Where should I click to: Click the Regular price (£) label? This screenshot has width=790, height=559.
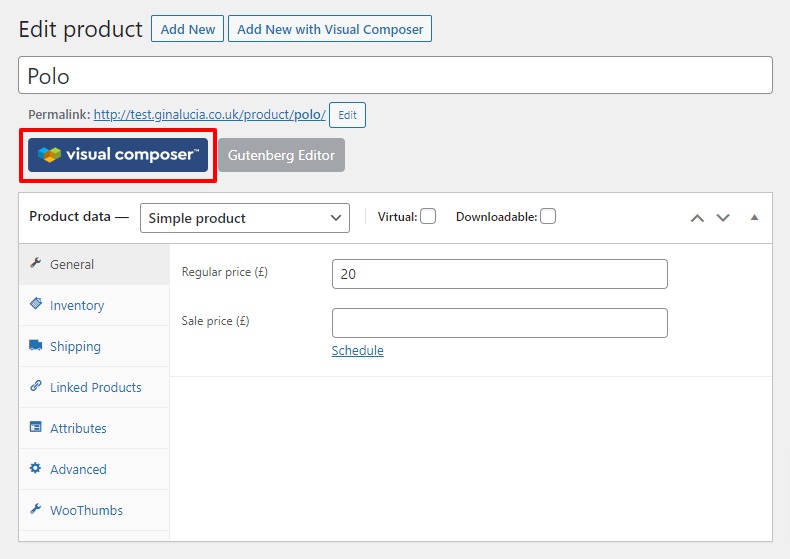point(225,272)
